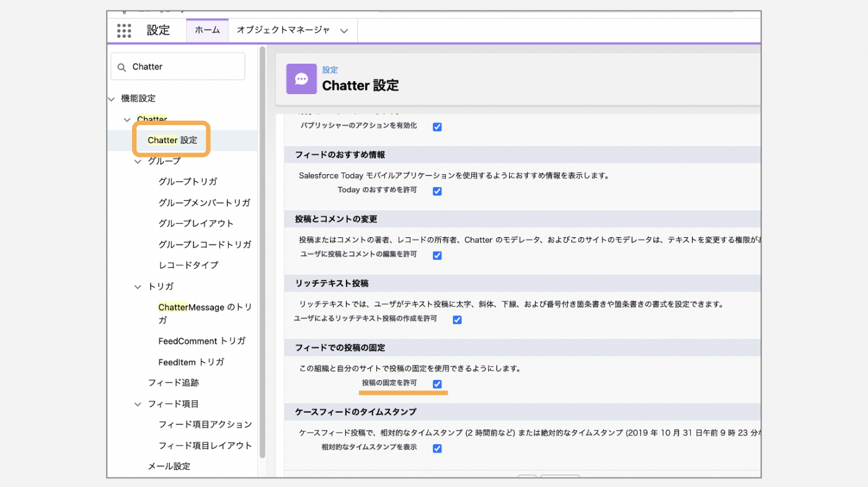
Task: Open the オブジェクトマネージャ tab
Action: (x=283, y=30)
